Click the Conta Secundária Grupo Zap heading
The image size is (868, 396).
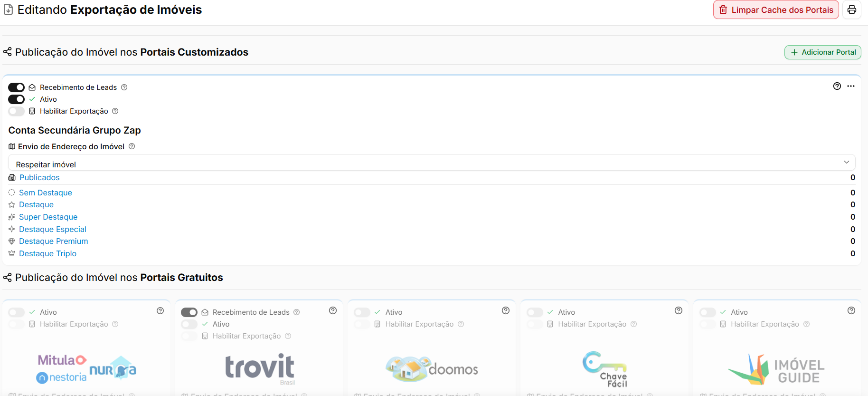tap(75, 130)
